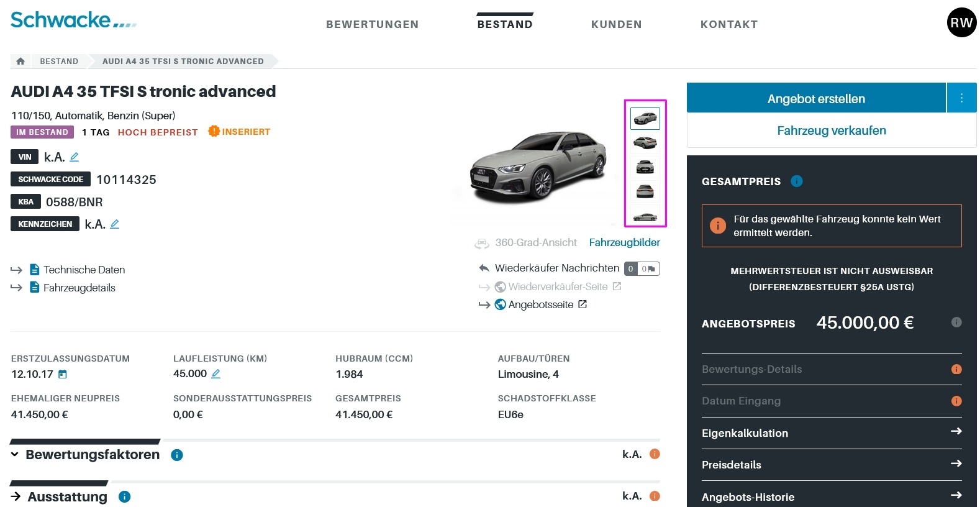
Task: Click the reply arrow icon for Wiederkäufer Nachrichten
Action: pos(484,268)
